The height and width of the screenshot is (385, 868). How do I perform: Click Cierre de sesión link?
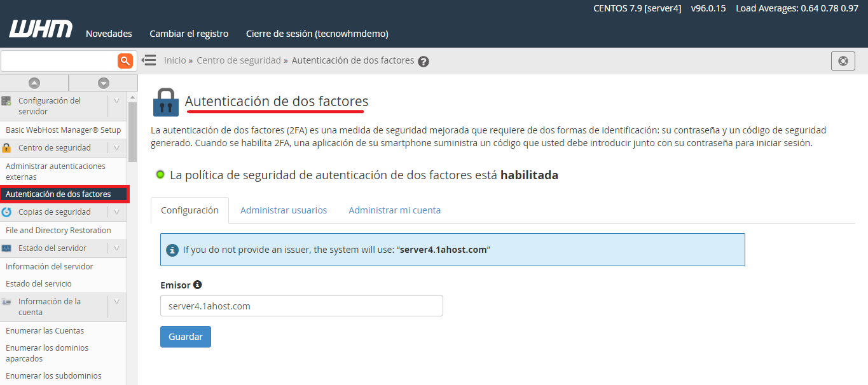click(x=317, y=34)
